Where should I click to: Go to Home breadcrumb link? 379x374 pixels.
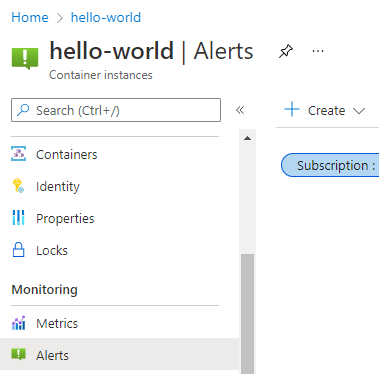[x=30, y=17]
